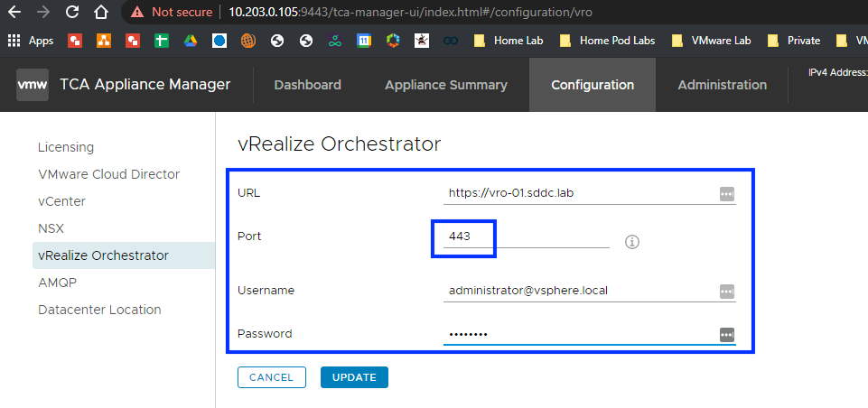Click the info icon beside Port
This screenshot has width=868, height=408.
coord(632,242)
